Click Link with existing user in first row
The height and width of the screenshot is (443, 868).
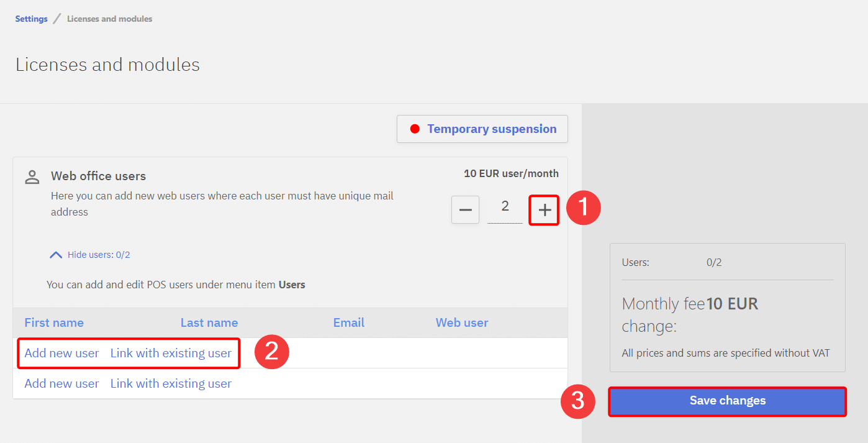pyautogui.click(x=171, y=353)
